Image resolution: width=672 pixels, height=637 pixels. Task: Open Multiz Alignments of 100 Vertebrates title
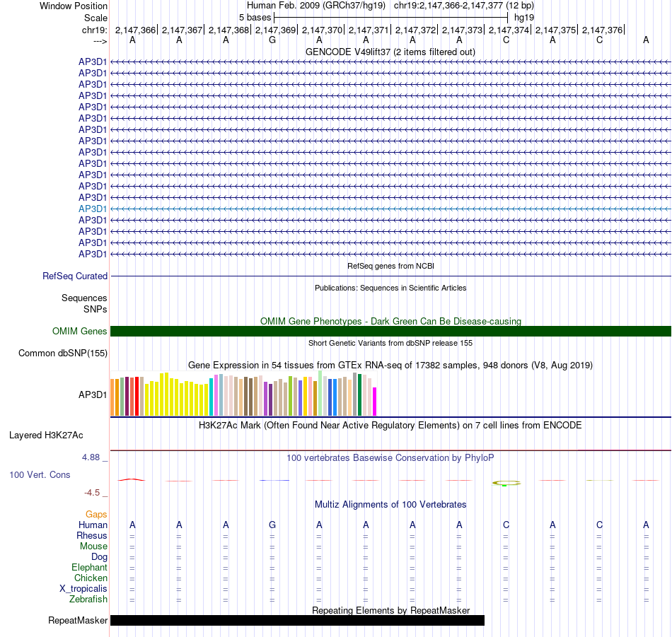click(x=390, y=505)
